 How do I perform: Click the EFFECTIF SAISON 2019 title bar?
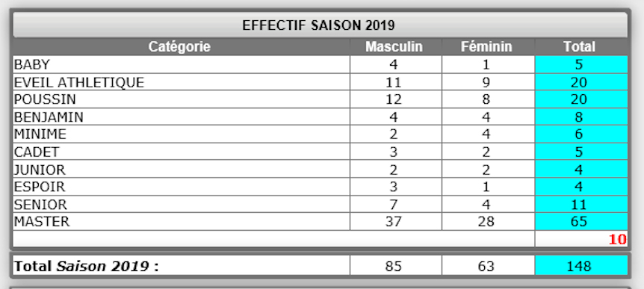pyautogui.click(x=320, y=25)
